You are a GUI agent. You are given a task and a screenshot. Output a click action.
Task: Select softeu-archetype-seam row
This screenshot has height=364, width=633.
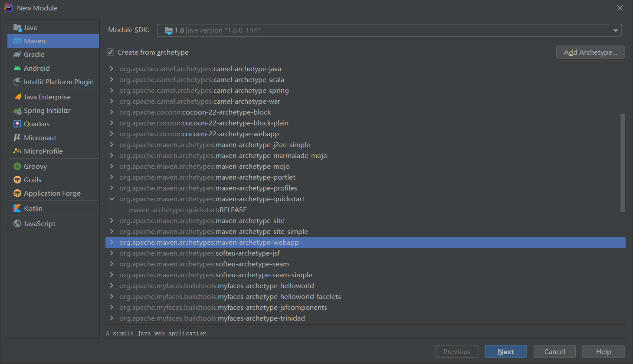coord(365,264)
